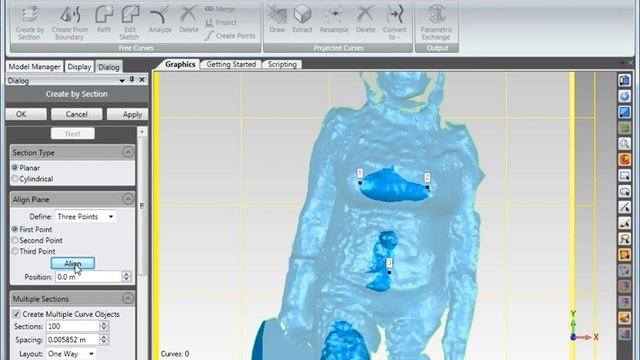Viewport: 640px width, 360px height.
Task: Switch to the Graphics tab
Action: [x=180, y=64]
